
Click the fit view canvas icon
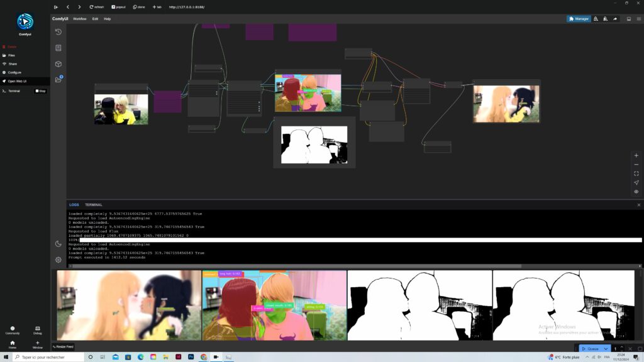click(x=636, y=173)
